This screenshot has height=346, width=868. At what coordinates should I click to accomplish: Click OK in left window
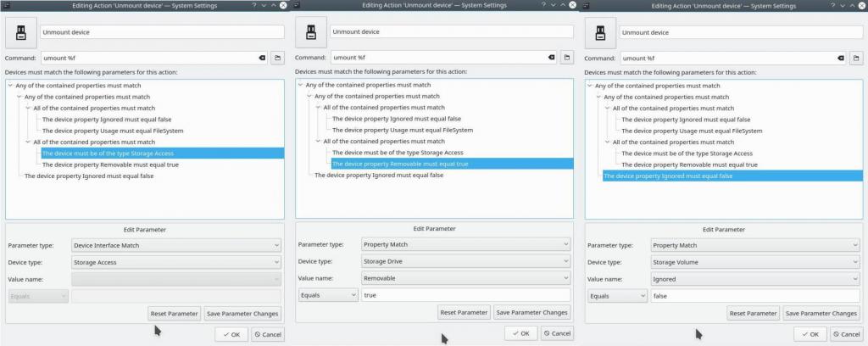pos(231,334)
